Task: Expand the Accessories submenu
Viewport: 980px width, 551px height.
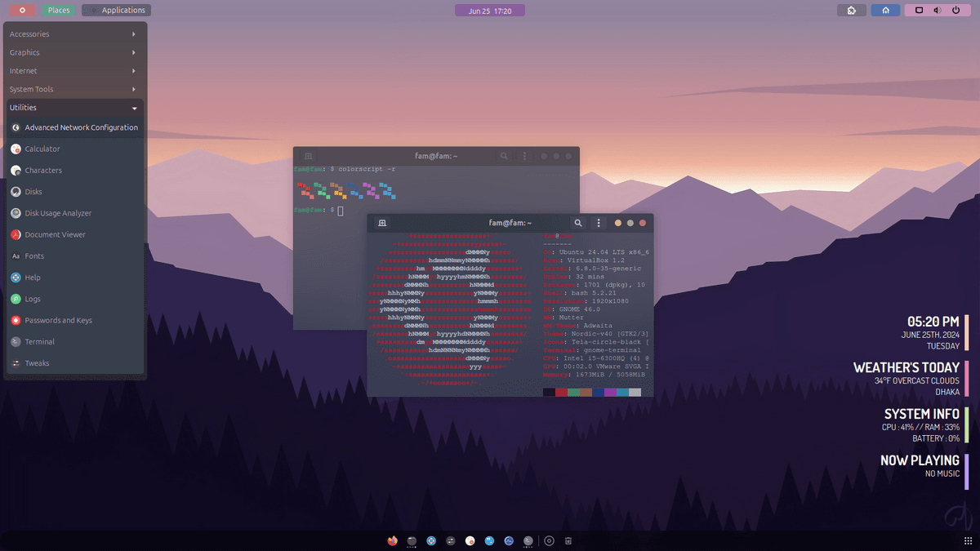Action: pos(73,34)
